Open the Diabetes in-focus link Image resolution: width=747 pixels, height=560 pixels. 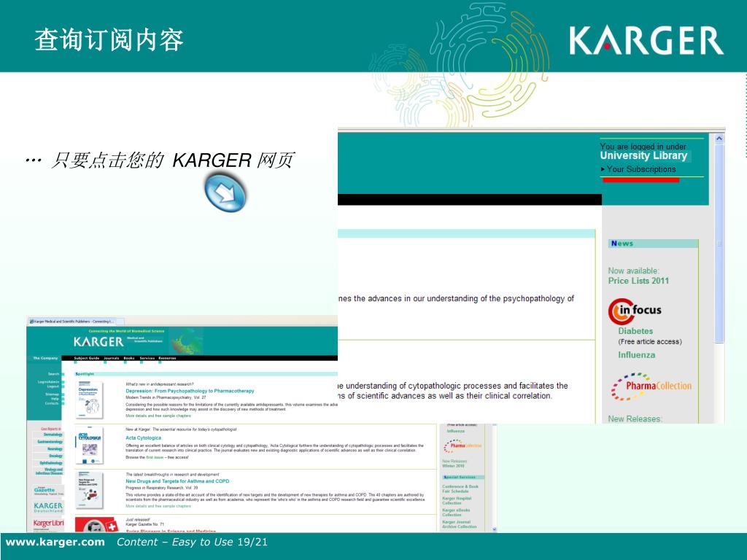point(635,331)
